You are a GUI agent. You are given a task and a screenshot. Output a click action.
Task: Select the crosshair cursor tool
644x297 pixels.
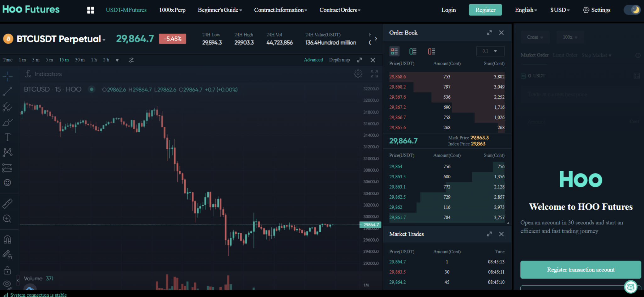coord(7,75)
